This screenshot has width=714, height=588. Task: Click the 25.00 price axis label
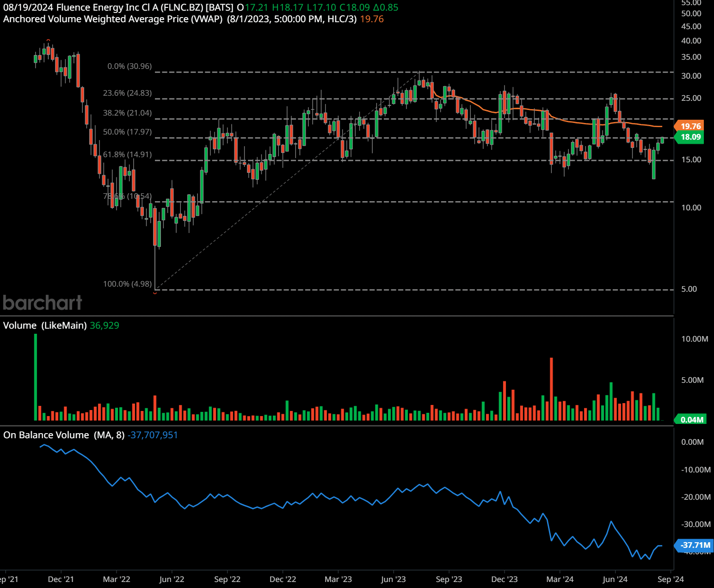[691, 98]
